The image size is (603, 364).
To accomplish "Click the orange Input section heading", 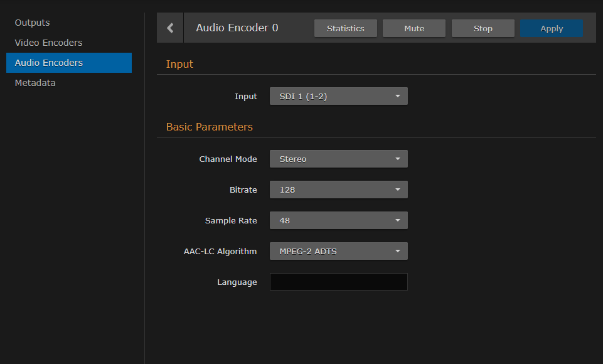I will [x=179, y=64].
